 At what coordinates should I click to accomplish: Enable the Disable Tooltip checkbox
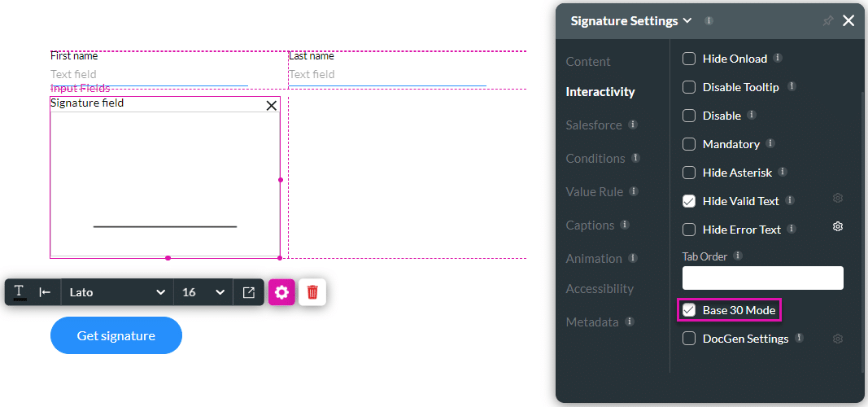click(689, 87)
